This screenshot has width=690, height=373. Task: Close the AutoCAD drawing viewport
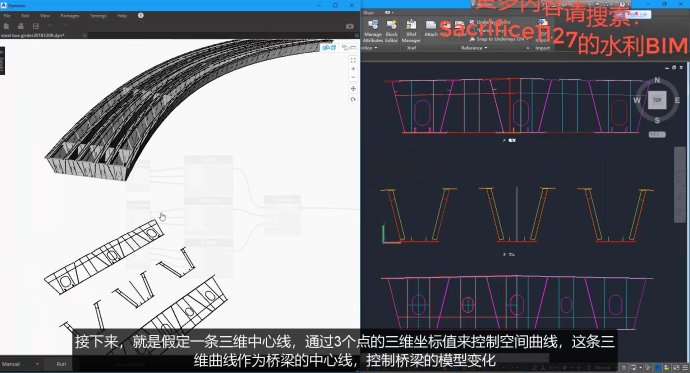681,68
